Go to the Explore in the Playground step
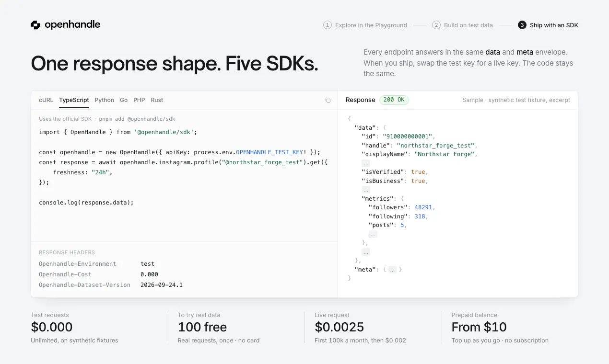The image size is (609, 364). point(365,25)
